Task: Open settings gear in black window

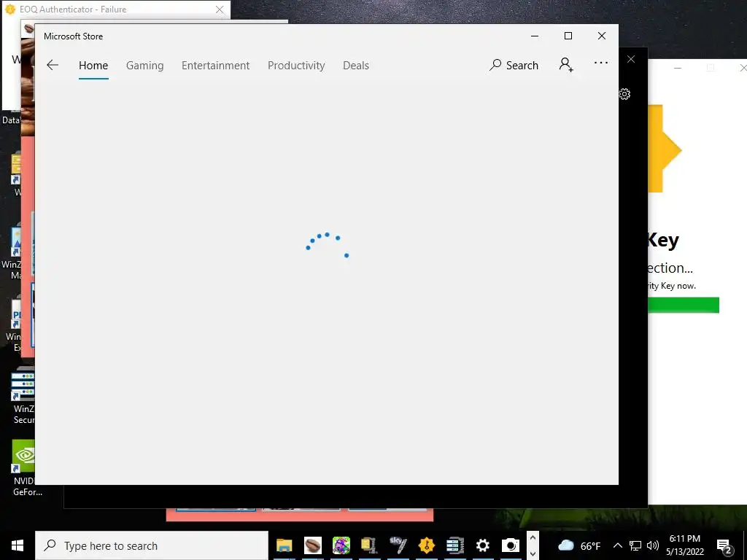Action: (x=625, y=94)
